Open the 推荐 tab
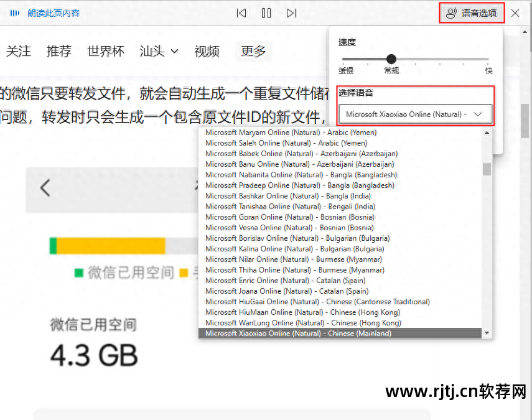 (58, 52)
